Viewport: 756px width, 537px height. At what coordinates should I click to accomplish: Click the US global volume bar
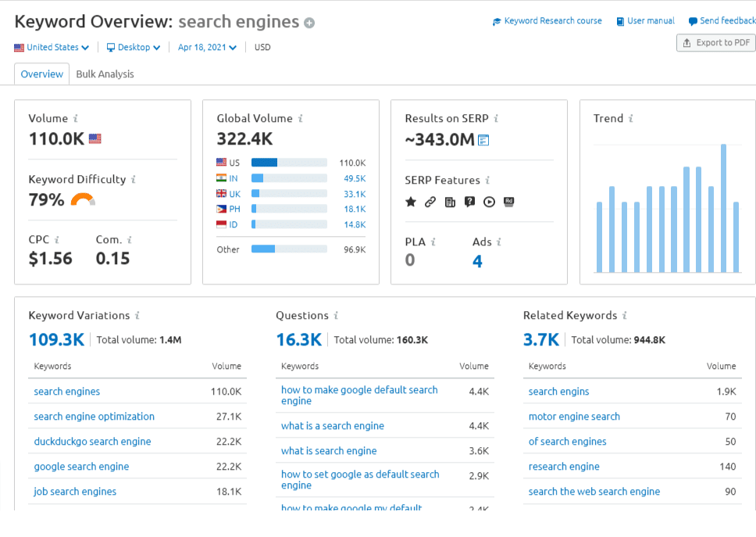coord(289,163)
